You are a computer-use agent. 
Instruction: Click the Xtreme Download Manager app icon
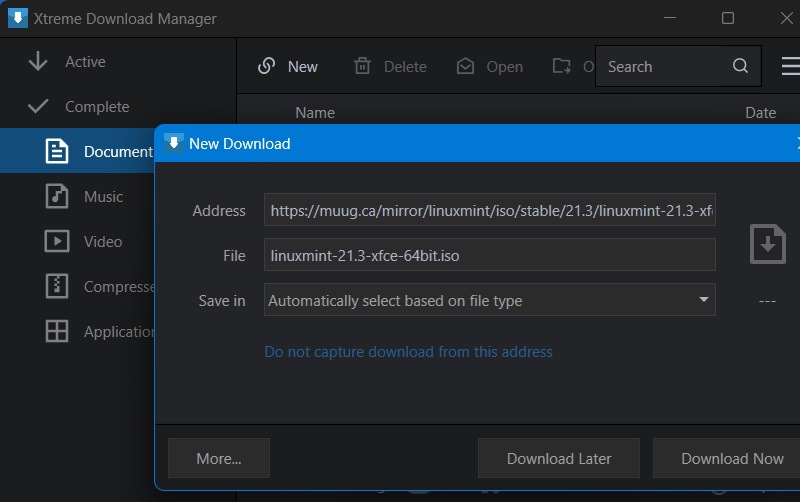(18, 18)
